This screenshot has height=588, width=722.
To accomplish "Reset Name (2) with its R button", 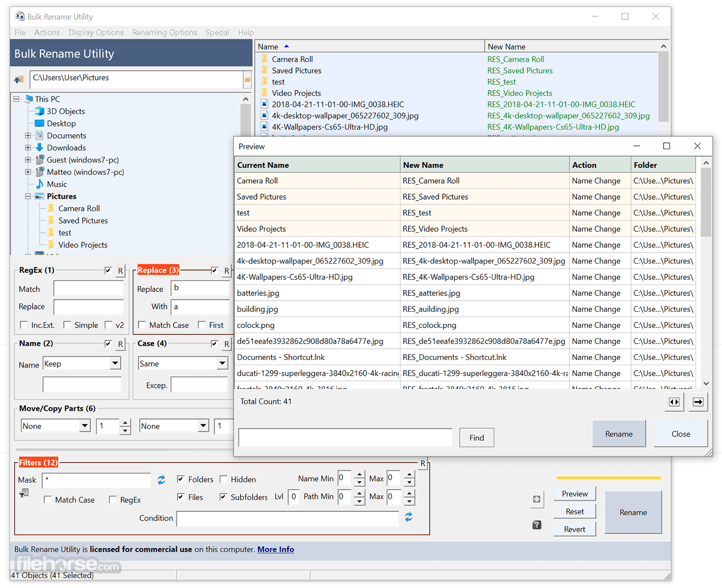I will pyautogui.click(x=120, y=344).
